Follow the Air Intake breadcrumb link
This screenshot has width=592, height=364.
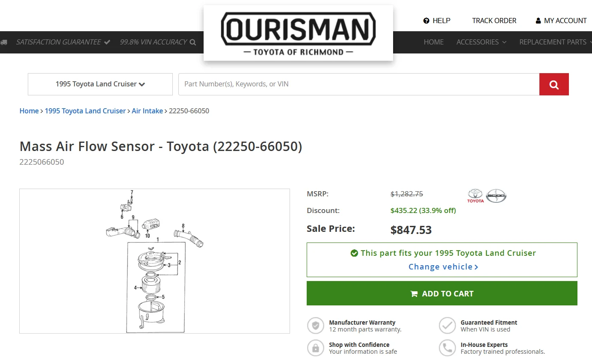click(147, 111)
